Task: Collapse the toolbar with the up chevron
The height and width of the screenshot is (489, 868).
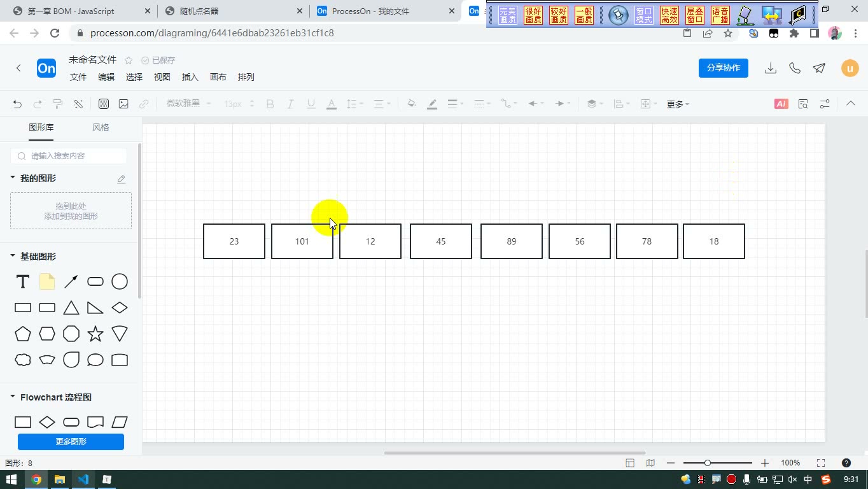Action: pyautogui.click(x=851, y=103)
